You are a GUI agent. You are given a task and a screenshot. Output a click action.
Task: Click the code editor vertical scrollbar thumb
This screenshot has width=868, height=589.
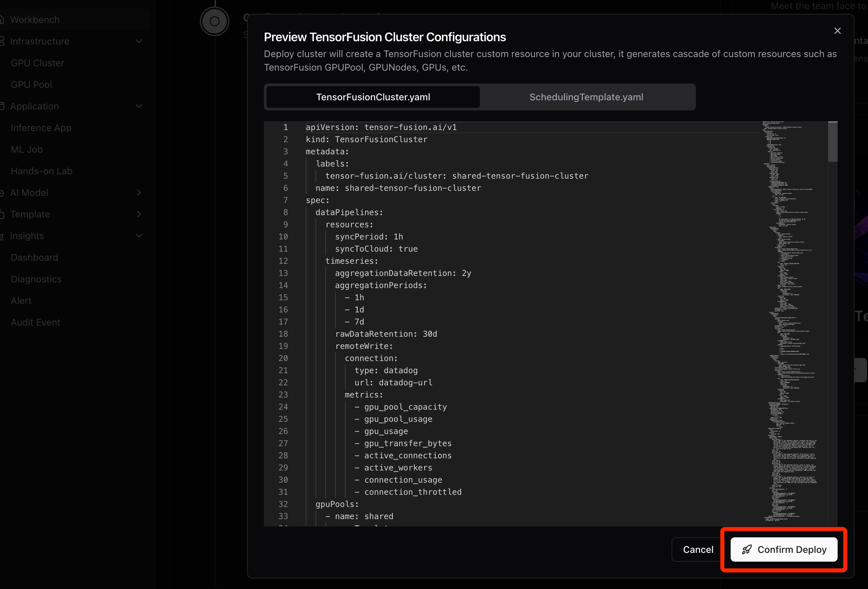(x=833, y=142)
